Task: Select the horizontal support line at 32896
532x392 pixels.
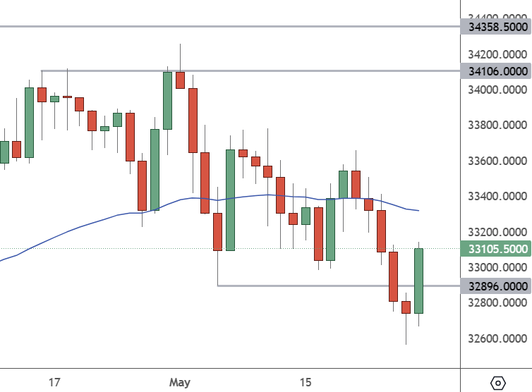Action: coord(318,286)
